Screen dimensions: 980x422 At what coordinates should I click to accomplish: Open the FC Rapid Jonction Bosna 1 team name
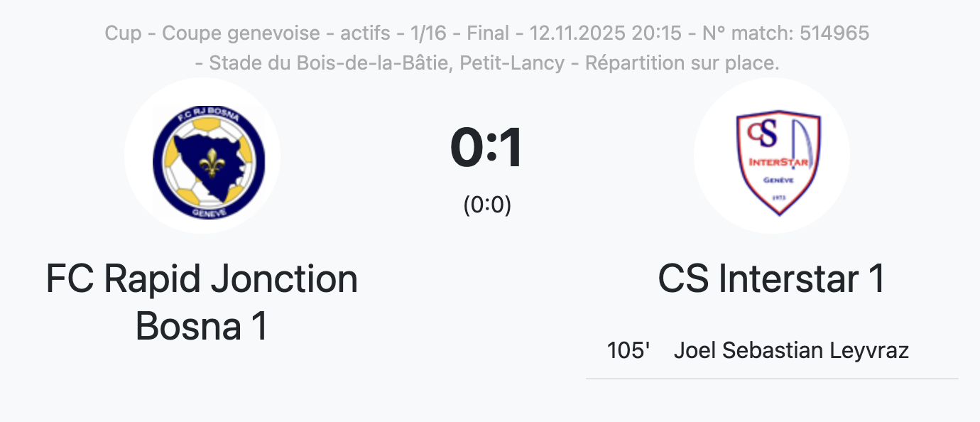tap(202, 302)
